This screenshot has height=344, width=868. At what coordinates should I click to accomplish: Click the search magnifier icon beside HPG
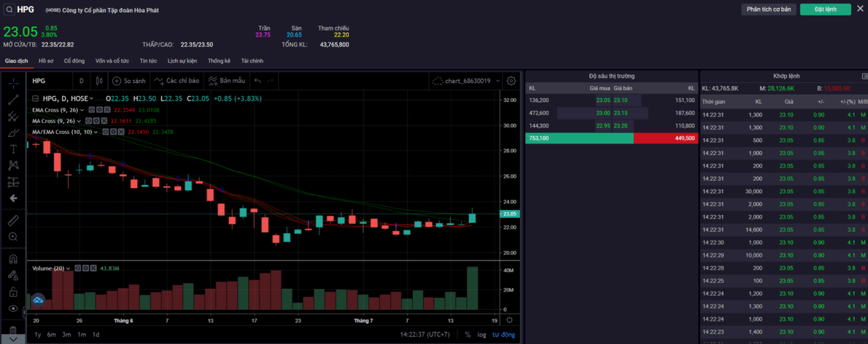(9, 9)
